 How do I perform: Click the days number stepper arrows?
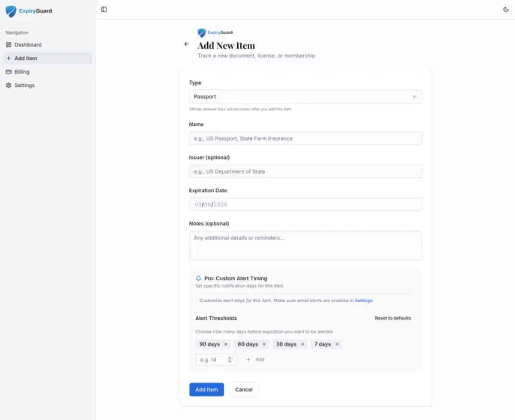coord(230,359)
